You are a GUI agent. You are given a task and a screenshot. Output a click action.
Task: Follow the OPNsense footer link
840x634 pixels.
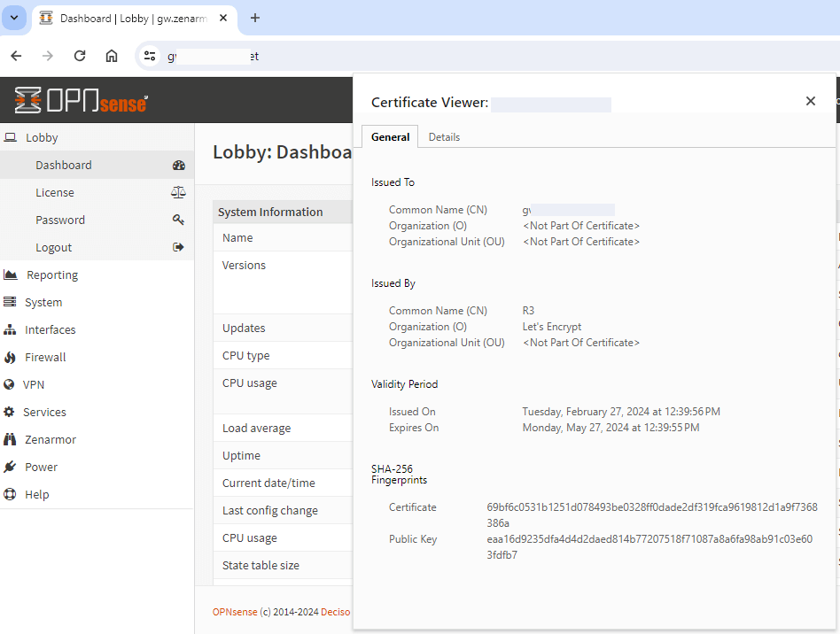coord(235,612)
